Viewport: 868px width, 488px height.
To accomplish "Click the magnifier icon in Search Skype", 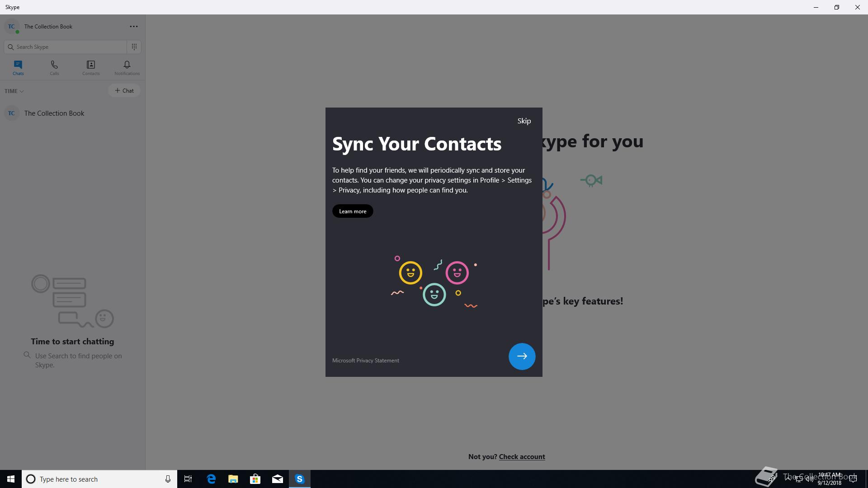I will [x=11, y=47].
